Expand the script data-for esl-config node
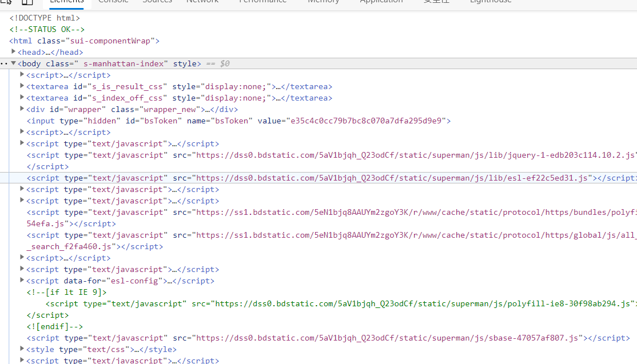This screenshot has width=637, height=364. click(22, 280)
